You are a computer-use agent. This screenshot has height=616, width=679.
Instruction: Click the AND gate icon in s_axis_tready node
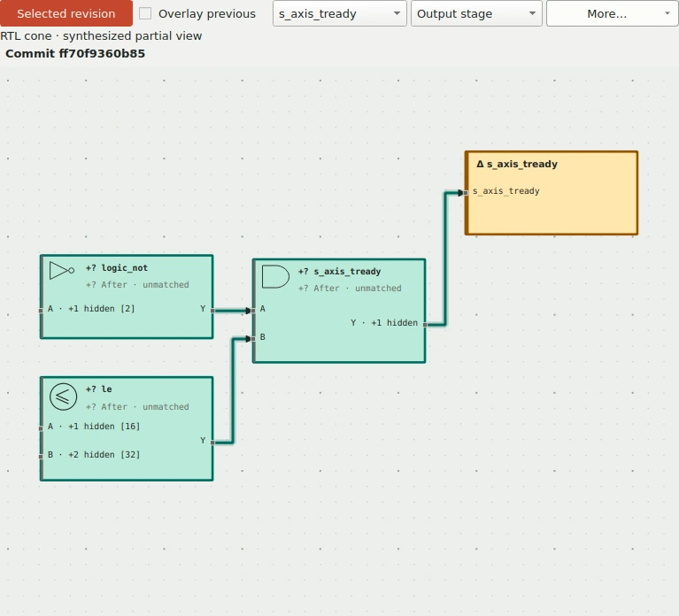click(x=275, y=277)
